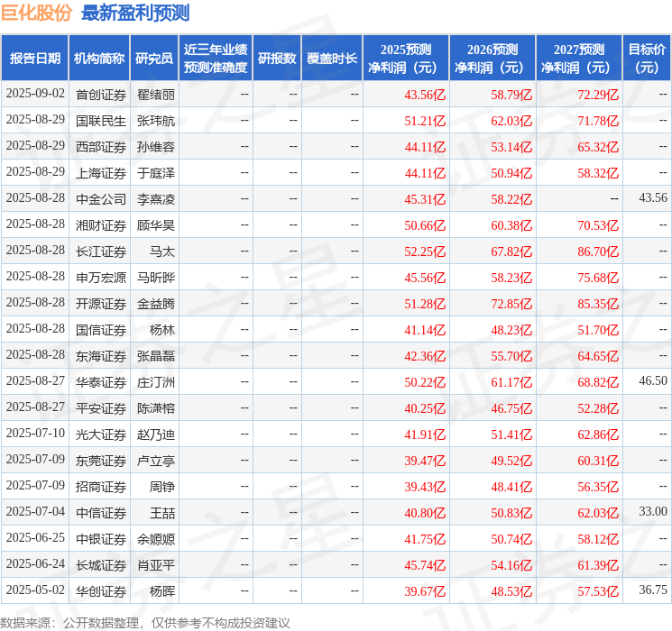Select the 华创证券 row date 2025-05-02

(35, 590)
